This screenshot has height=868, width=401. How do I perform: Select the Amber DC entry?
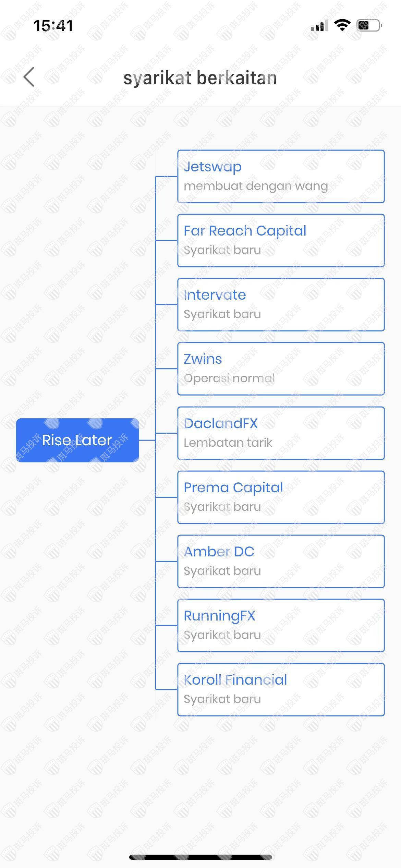coord(281,561)
